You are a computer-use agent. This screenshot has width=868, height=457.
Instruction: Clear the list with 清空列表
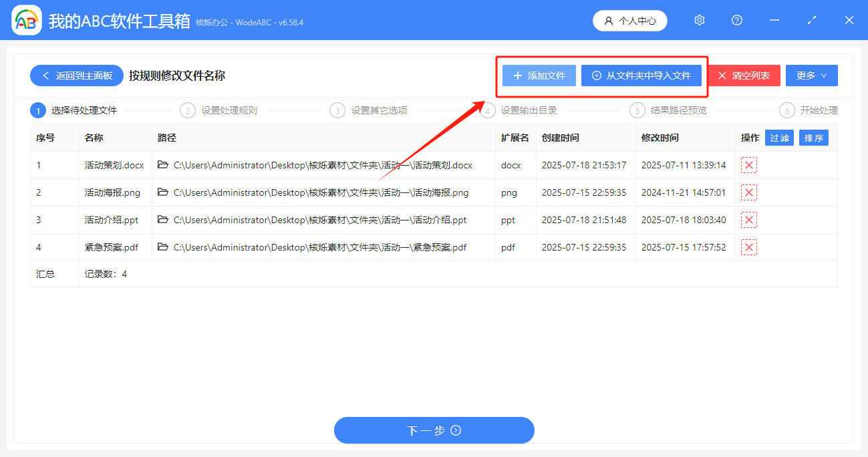pos(744,75)
